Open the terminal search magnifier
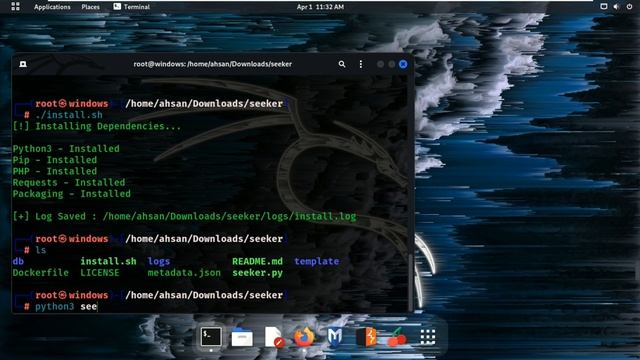This screenshot has width=640, height=360. 342,64
